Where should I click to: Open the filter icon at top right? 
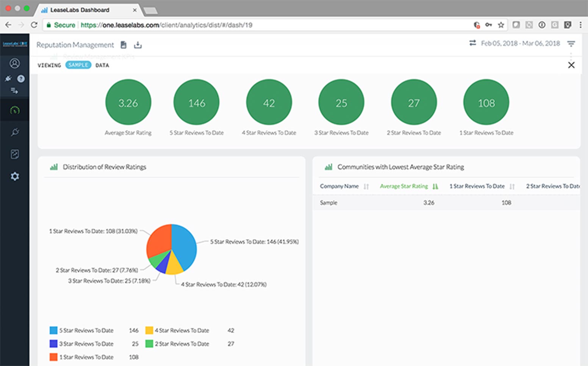(571, 44)
